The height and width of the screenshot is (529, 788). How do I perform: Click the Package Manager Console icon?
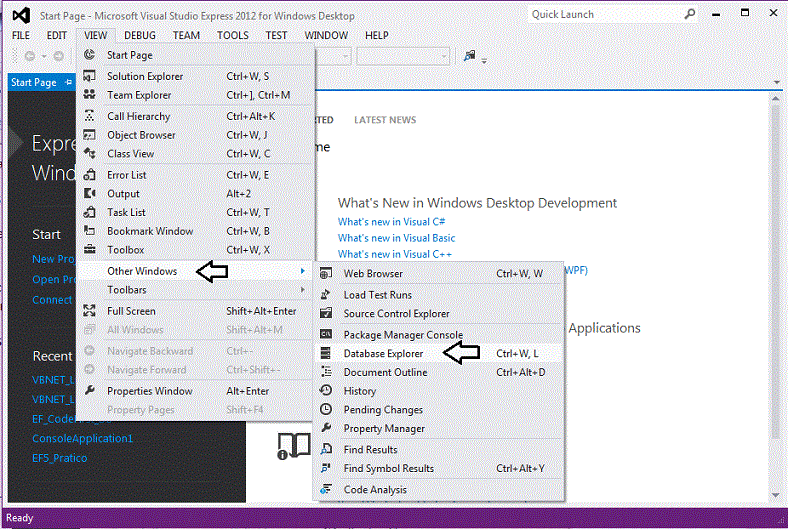326,334
